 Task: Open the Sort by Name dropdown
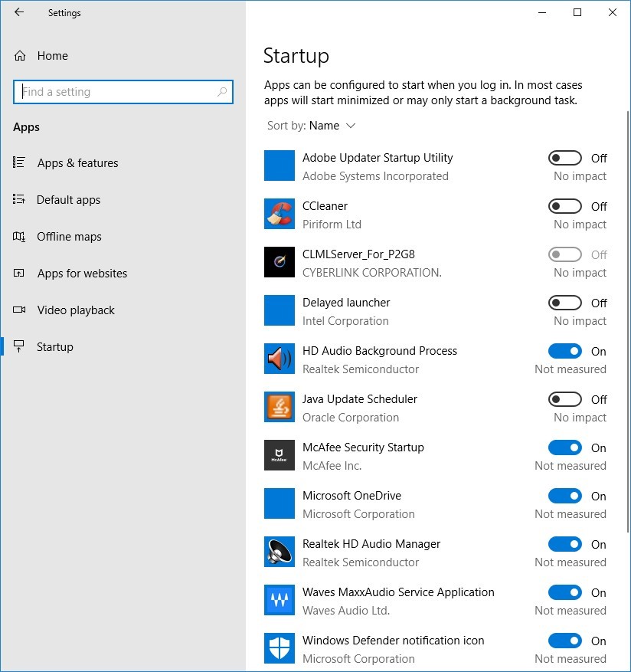[x=312, y=126]
